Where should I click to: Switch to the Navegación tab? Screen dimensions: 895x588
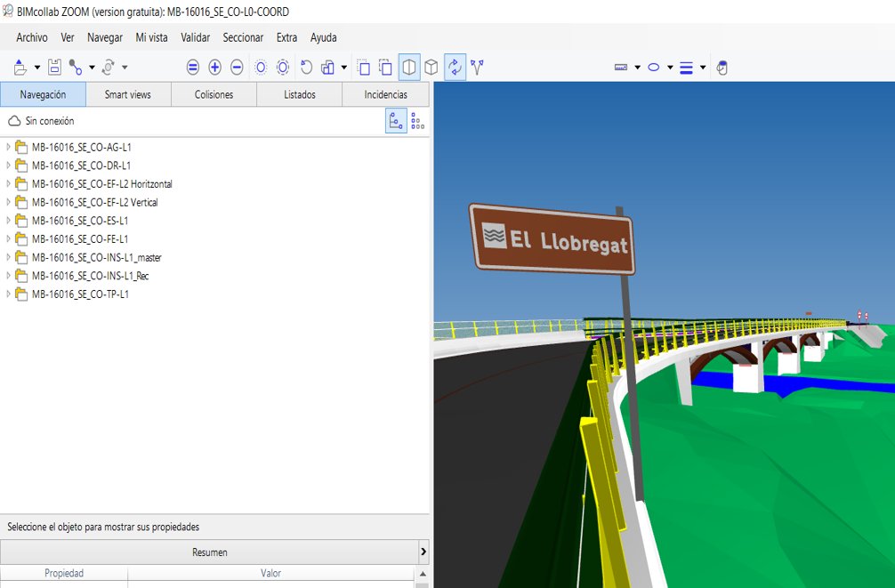coord(43,94)
